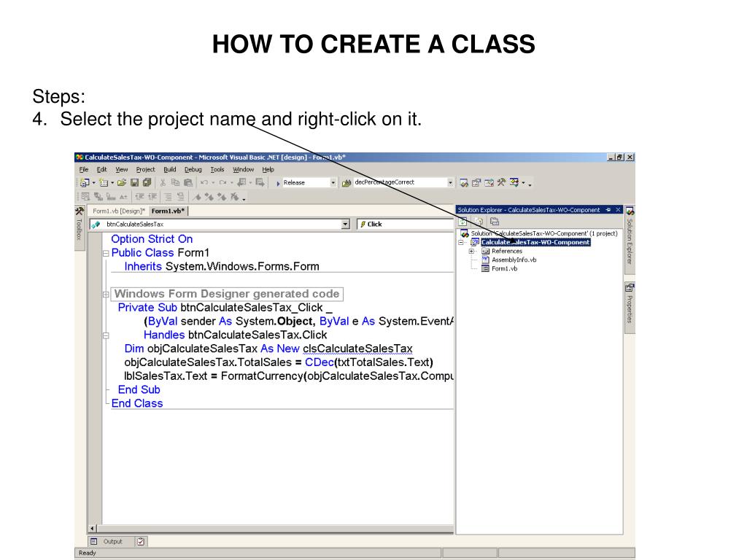This screenshot has height=560, width=747.
Task: Click the Cut scissors icon
Action: (163, 182)
